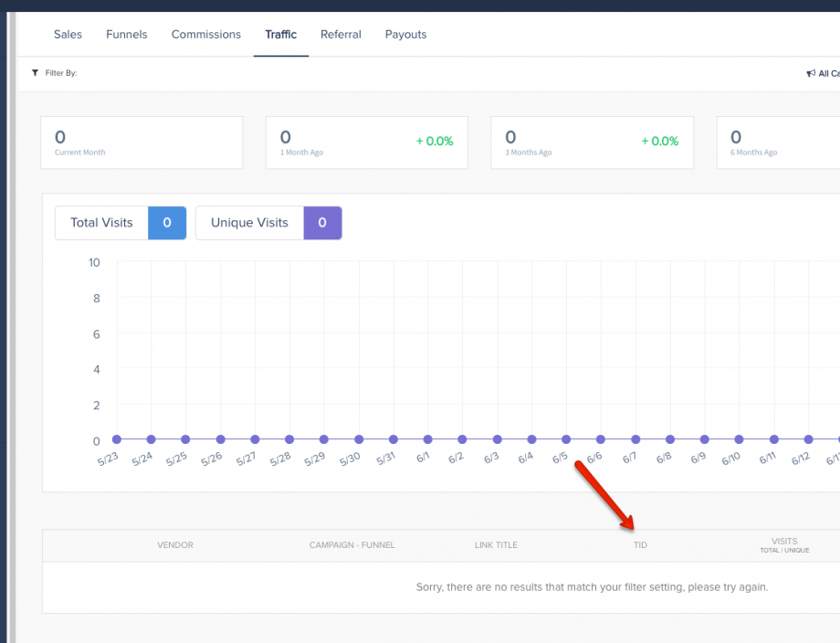Select the 6/1 data point on chart

428,439
